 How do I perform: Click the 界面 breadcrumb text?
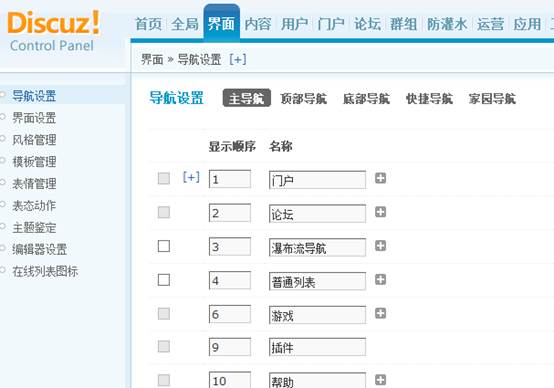pos(152,59)
